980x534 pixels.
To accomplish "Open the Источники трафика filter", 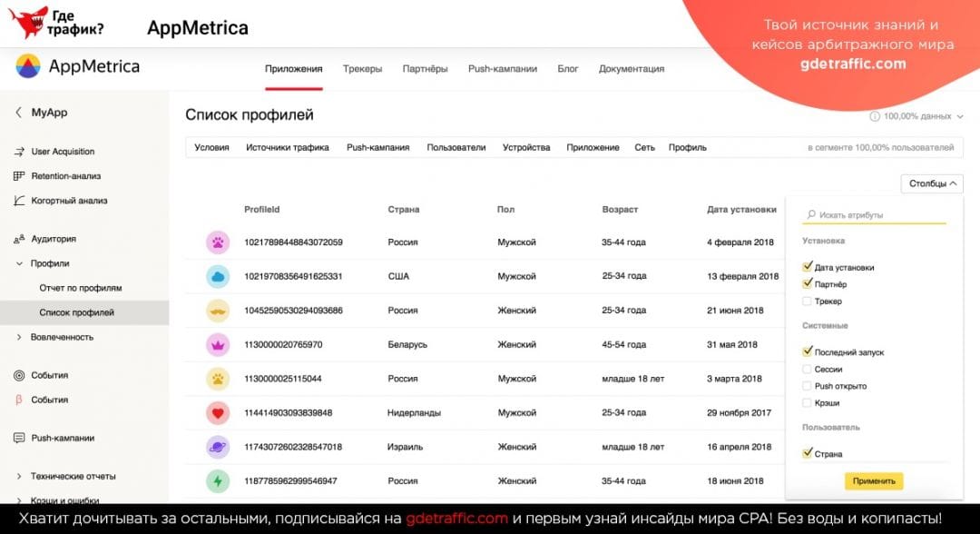I will pyautogui.click(x=288, y=147).
